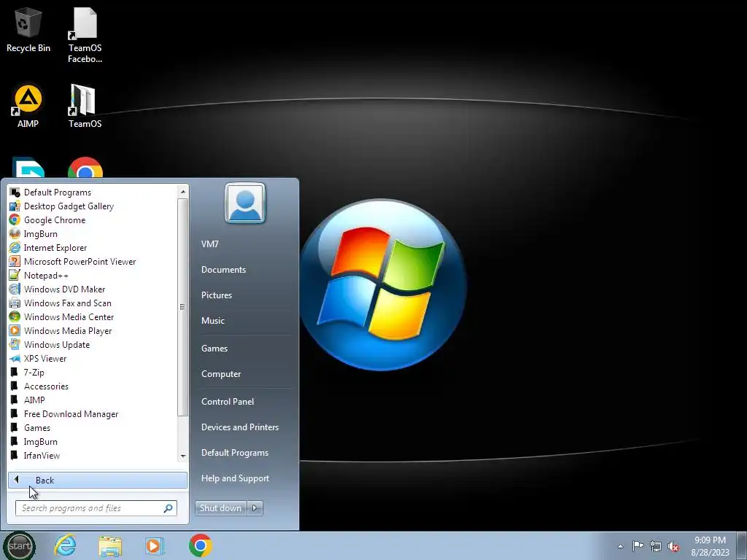
Task: Open Devices and Printers
Action: point(240,427)
